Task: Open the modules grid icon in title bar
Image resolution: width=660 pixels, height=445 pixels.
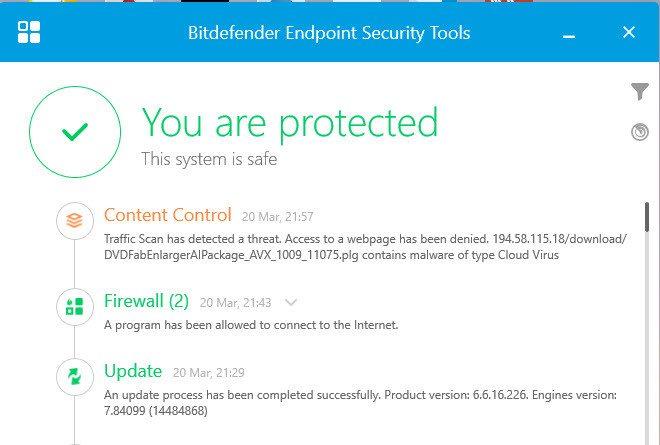Action: 30,32
